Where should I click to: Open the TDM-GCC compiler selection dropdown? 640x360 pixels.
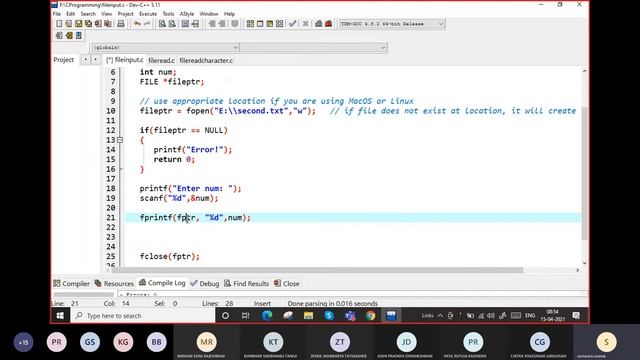[x=392, y=24]
